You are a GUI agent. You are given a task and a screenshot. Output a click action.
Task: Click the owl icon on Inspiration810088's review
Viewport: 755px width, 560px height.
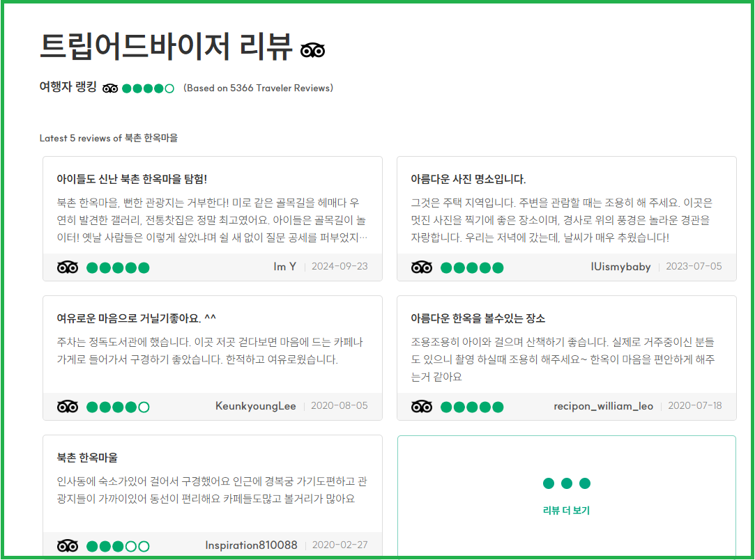pyautogui.click(x=68, y=546)
